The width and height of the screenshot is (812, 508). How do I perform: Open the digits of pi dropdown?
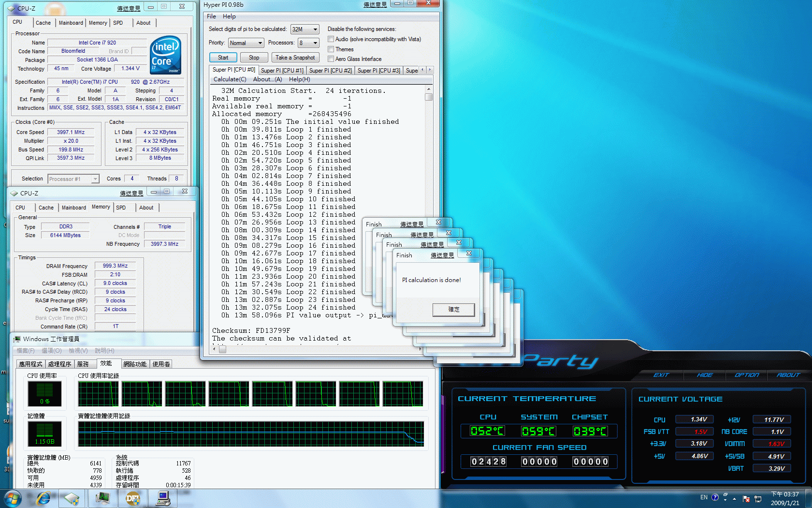[304, 30]
